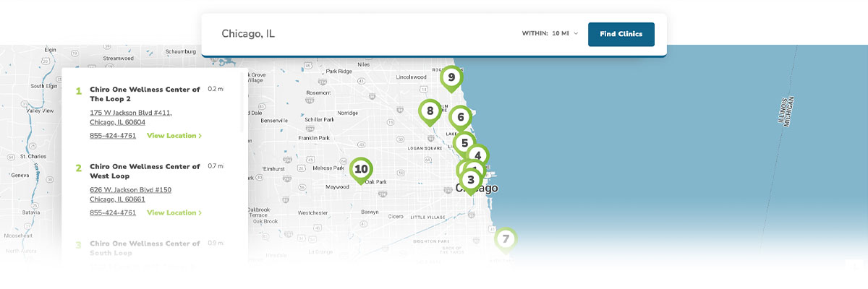Click map pin number 5
The width and height of the screenshot is (868, 289).
click(x=464, y=143)
